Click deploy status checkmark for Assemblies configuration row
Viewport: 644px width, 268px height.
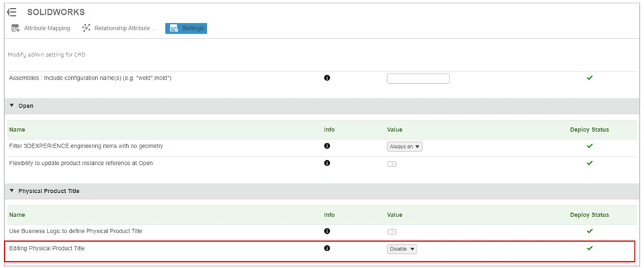click(590, 78)
